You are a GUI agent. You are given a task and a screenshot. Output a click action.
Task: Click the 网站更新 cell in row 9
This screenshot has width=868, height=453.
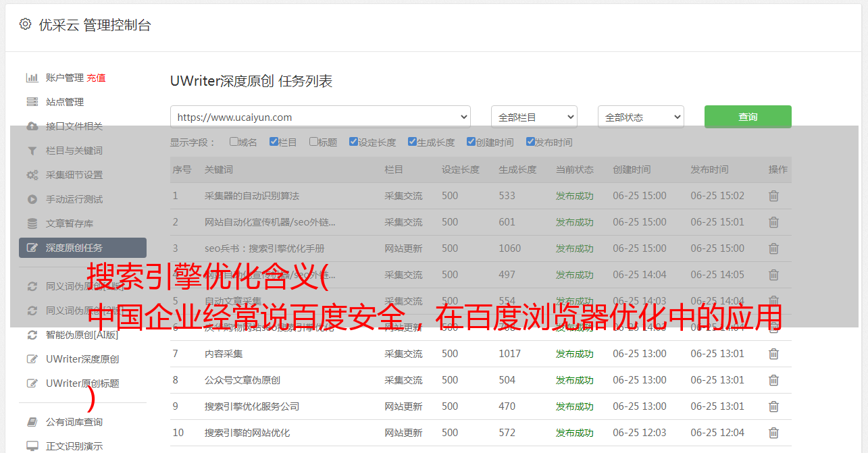403,406
